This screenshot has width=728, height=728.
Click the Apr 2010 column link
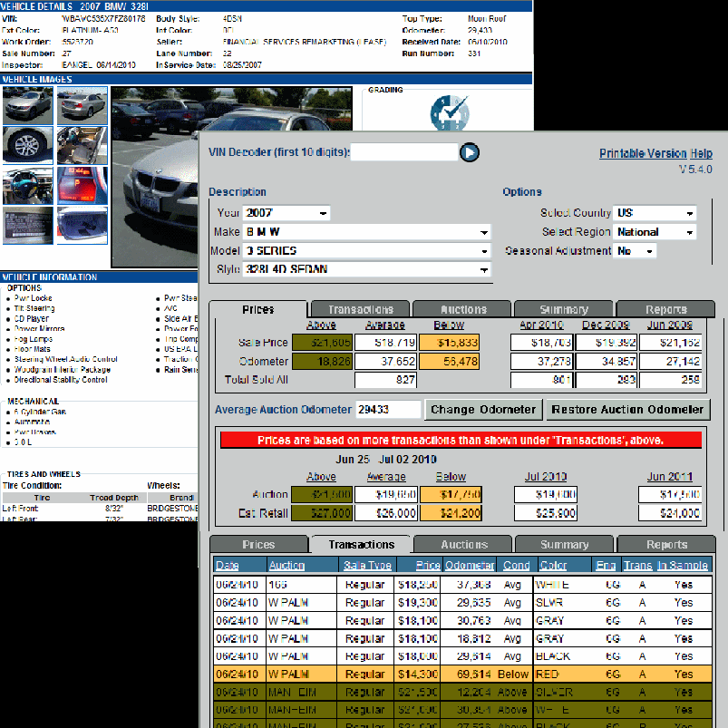tap(541, 325)
